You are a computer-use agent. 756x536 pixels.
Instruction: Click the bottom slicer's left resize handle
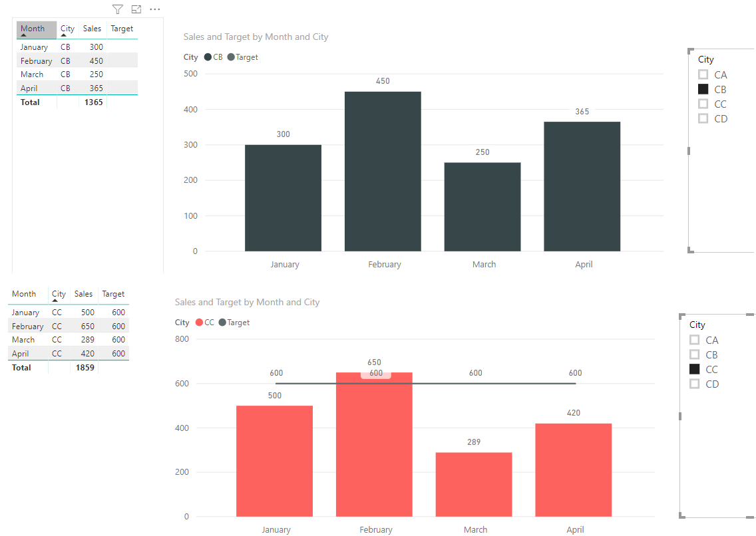coord(680,416)
